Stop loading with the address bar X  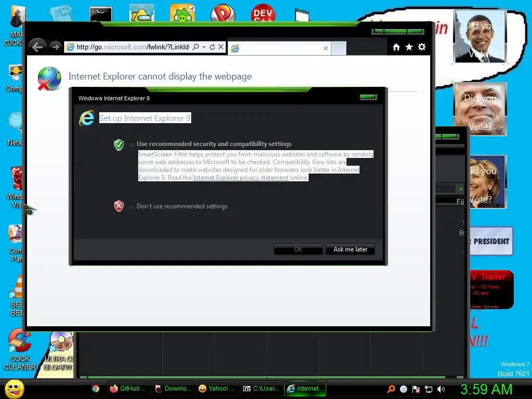point(221,47)
